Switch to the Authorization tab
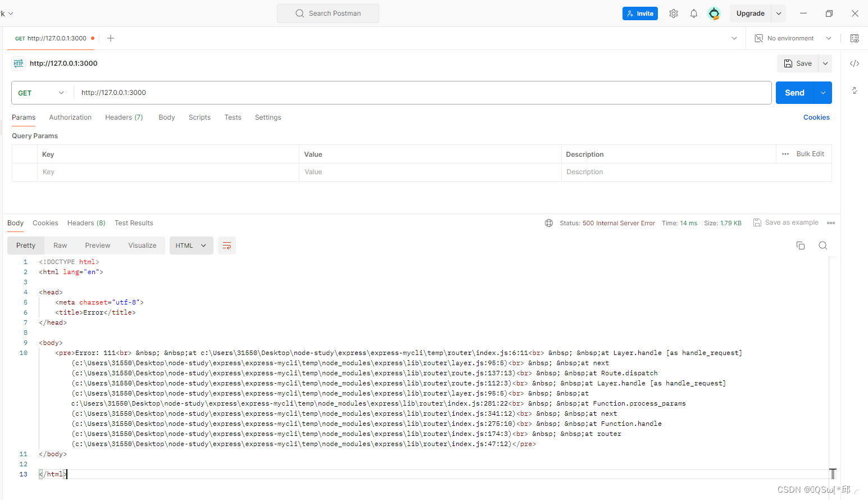Image resolution: width=868 pixels, height=500 pixels. coord(70,117)
